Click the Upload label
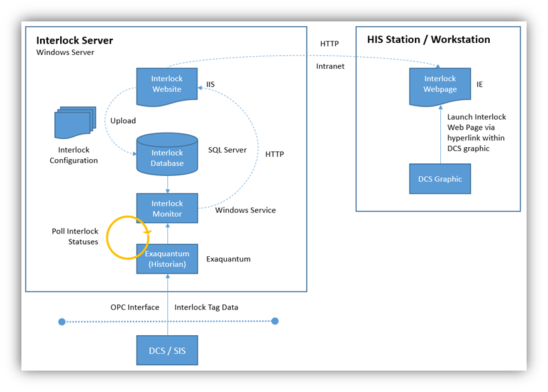This screenshot has width=548, height=392. coord(123,120)
